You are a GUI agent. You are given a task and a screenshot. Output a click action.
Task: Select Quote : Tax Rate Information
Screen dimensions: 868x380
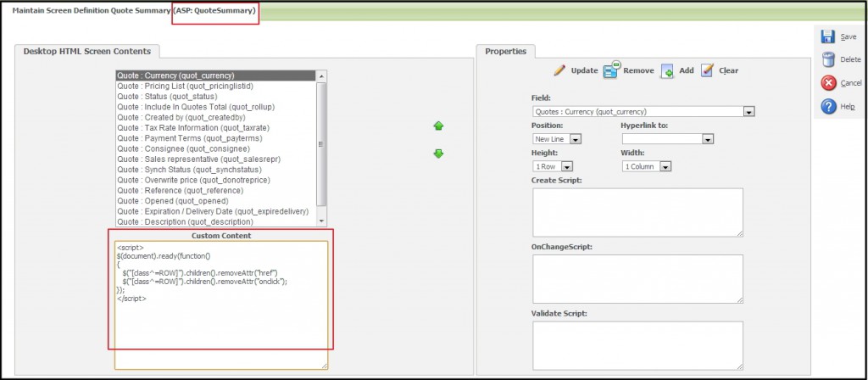[x=216, y=128]
